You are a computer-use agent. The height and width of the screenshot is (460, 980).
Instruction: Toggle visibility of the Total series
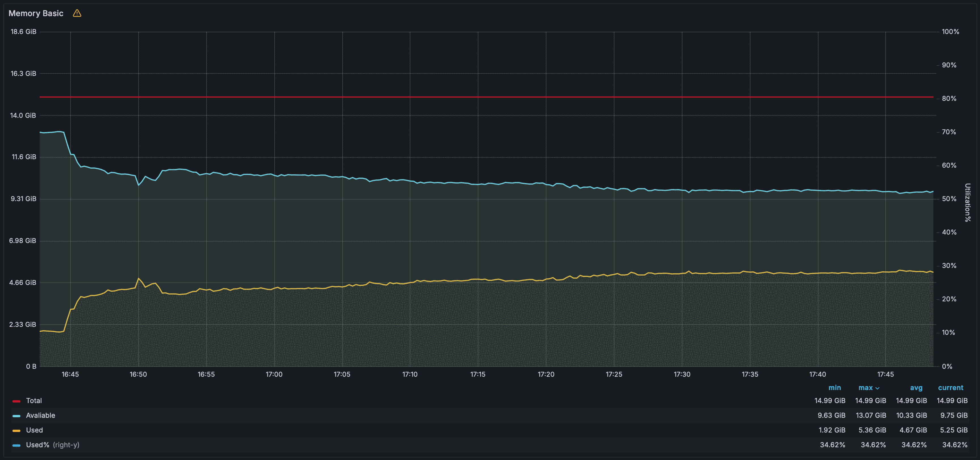[x=34, y=401]
